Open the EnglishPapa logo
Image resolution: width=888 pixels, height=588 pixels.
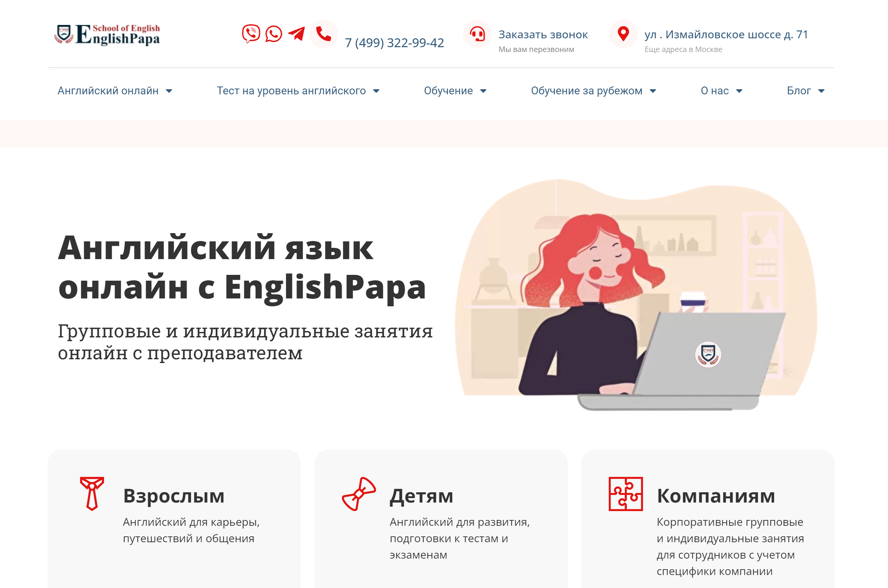[x=108, y=35]
